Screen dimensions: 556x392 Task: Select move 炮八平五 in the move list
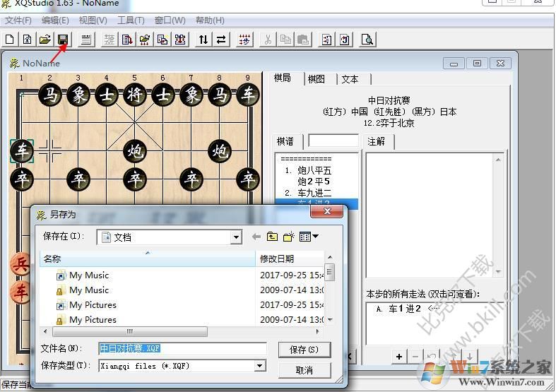tap(314, 170)
